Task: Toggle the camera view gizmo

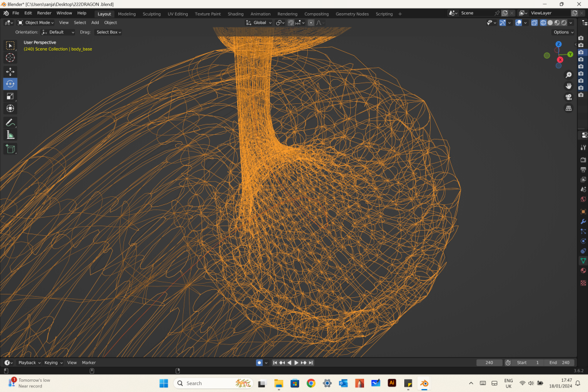Action: click(568, 97)
